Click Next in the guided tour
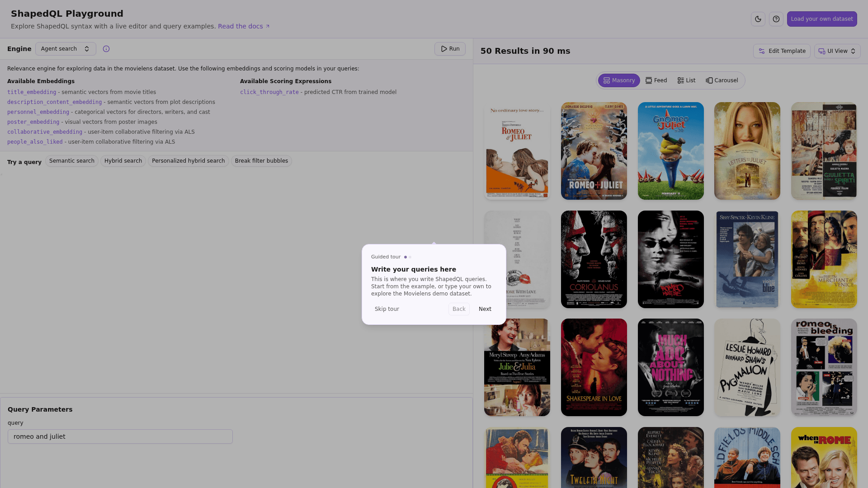 point(485,309)
